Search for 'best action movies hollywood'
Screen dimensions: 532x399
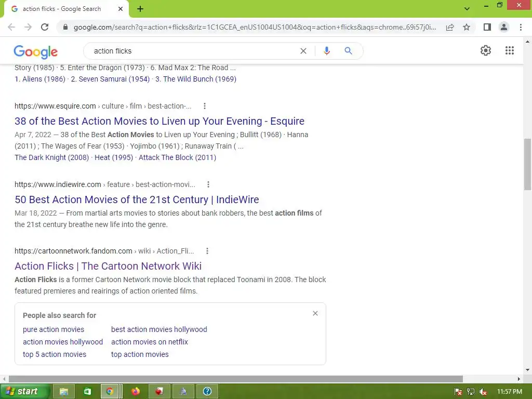tap(159, 329)
